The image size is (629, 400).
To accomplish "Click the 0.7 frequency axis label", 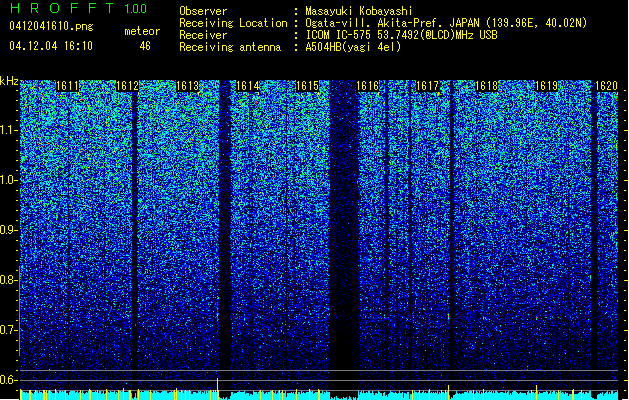I will coord(8,330).
